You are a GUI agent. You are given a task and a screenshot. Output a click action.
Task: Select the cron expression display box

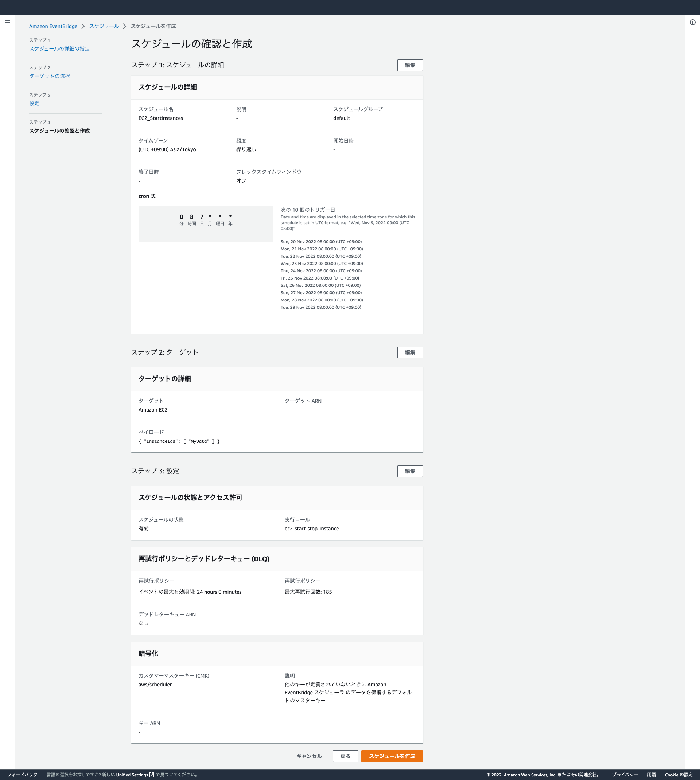205,224
